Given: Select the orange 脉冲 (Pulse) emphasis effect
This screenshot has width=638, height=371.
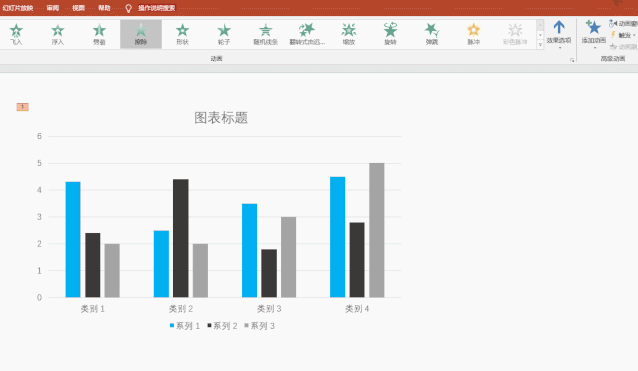Looking at the screenshot, I should [473, 34].
